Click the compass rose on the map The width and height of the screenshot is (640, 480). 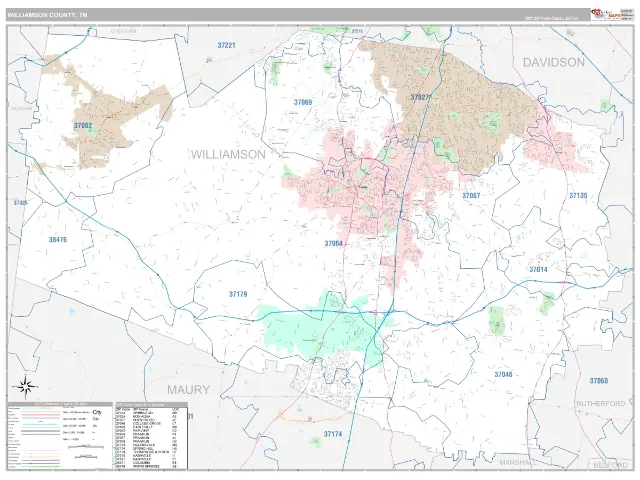click(x=24, y=386)
